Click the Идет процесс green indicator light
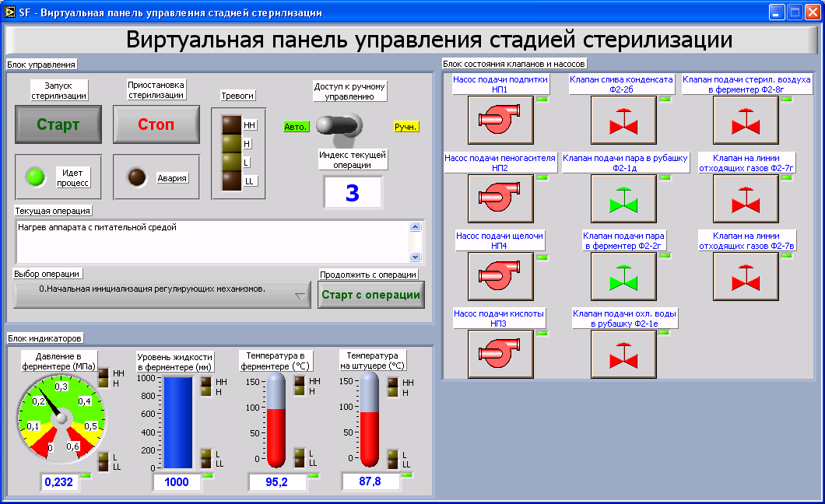 click(34, 177)
